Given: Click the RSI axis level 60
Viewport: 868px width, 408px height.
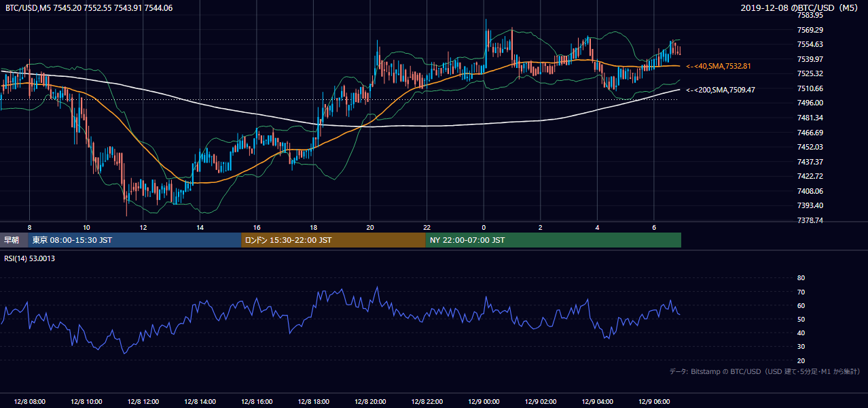Looking at the screenshot, I should (801, 305).
